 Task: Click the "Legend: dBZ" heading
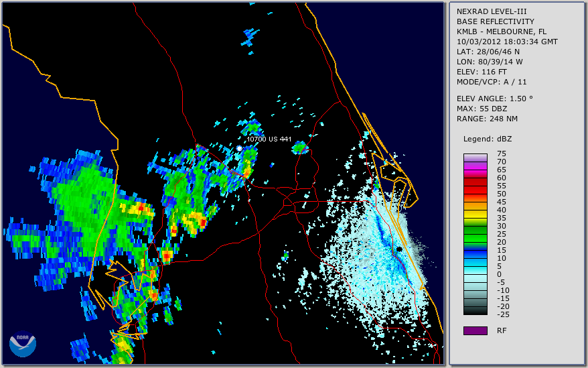point(488,139)
